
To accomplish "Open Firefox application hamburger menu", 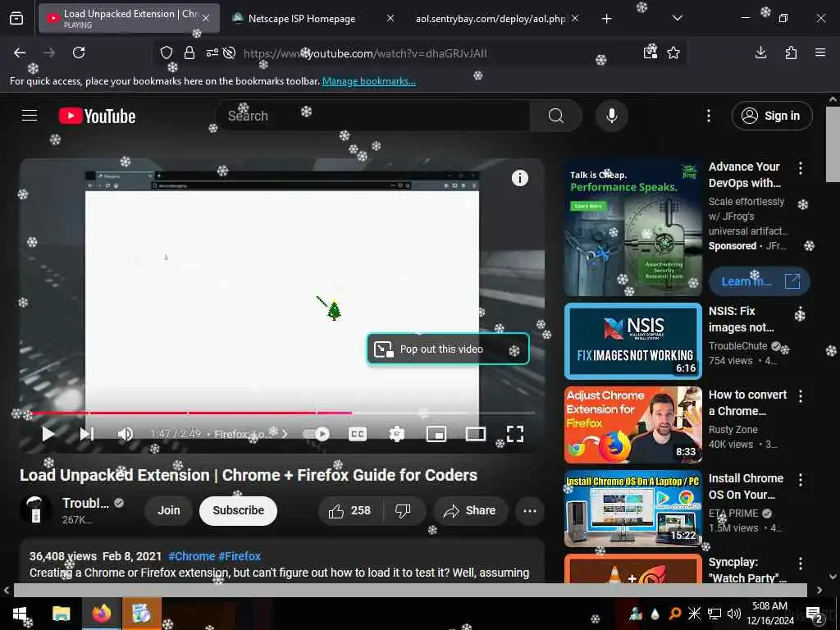I will [x=820, y=52].
